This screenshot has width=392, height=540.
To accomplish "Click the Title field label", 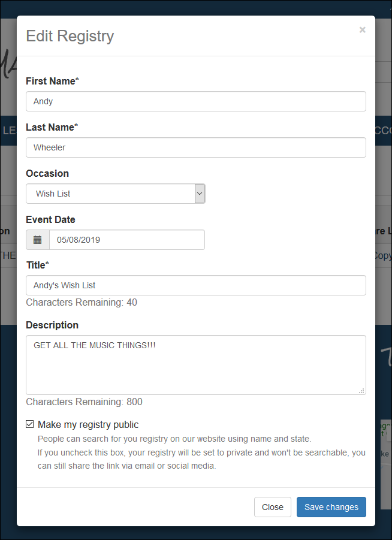I will (38, 265).
